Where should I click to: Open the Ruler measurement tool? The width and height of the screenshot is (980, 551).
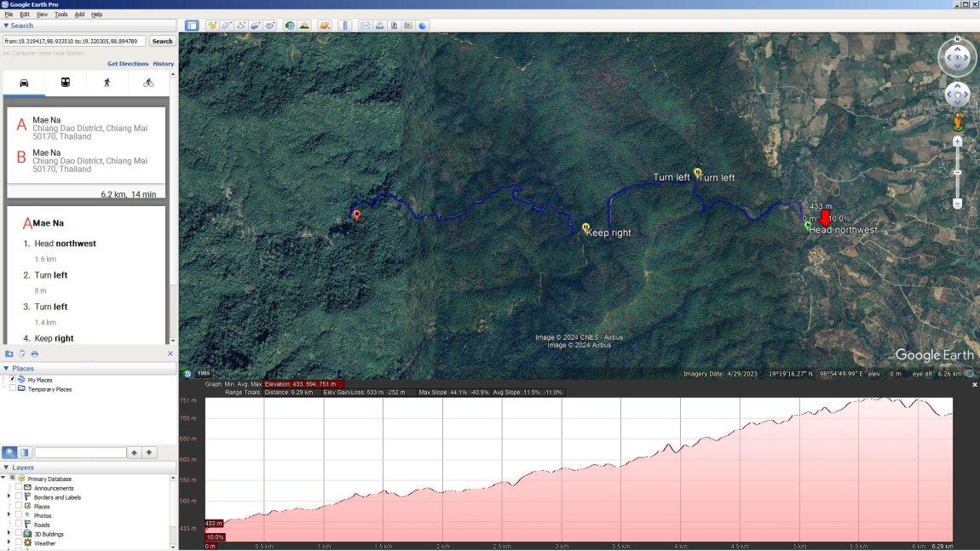point(345,26)
